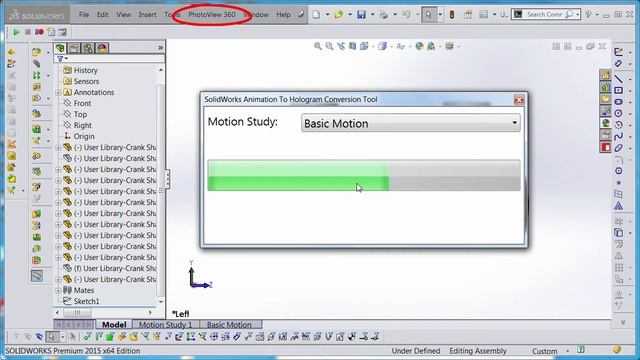This screenshot has width=640, height=360.
Task: Click the green Play macro button
Action: [16, 32]
